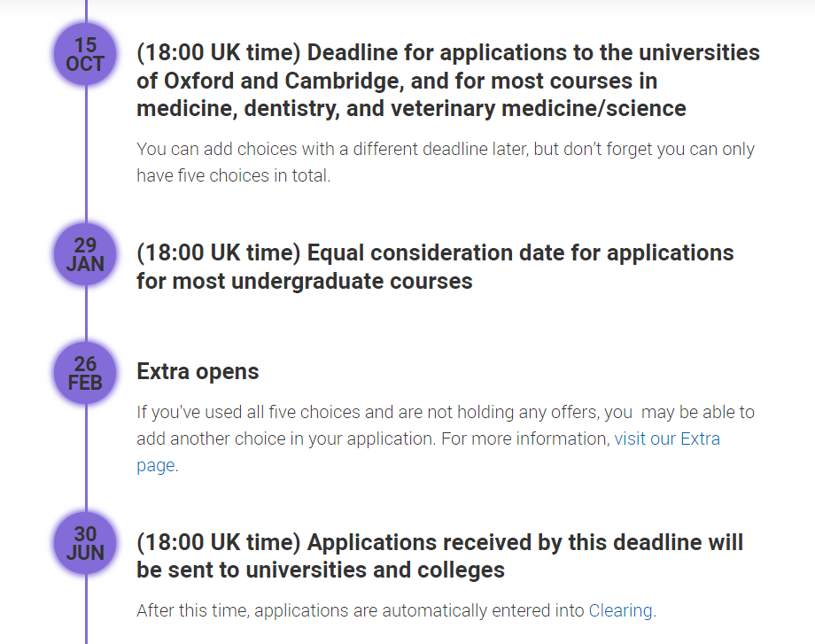Click the timeline line above 15 OCT
815x644 pixels.
click(x=86, y=12)
